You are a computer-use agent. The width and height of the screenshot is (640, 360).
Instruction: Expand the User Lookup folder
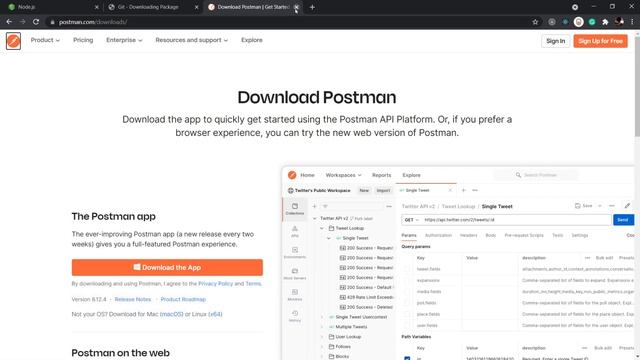tap(322, 337)
